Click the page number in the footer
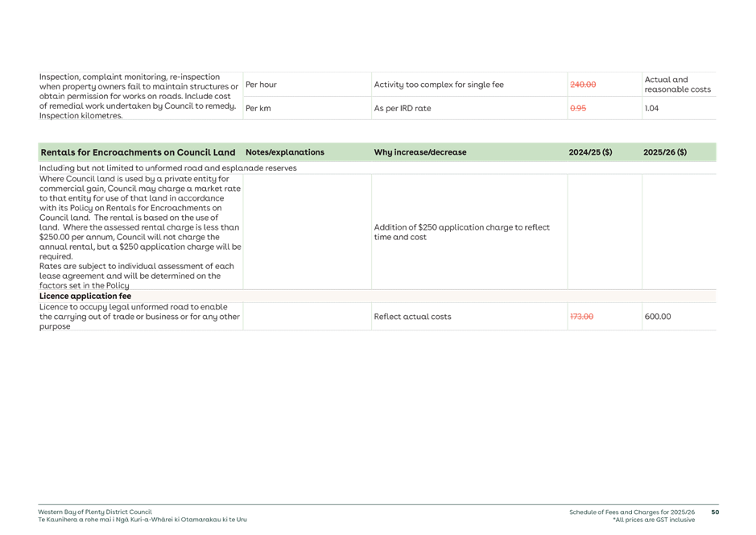This screenshot has height=535, width=756. point(715,512)
